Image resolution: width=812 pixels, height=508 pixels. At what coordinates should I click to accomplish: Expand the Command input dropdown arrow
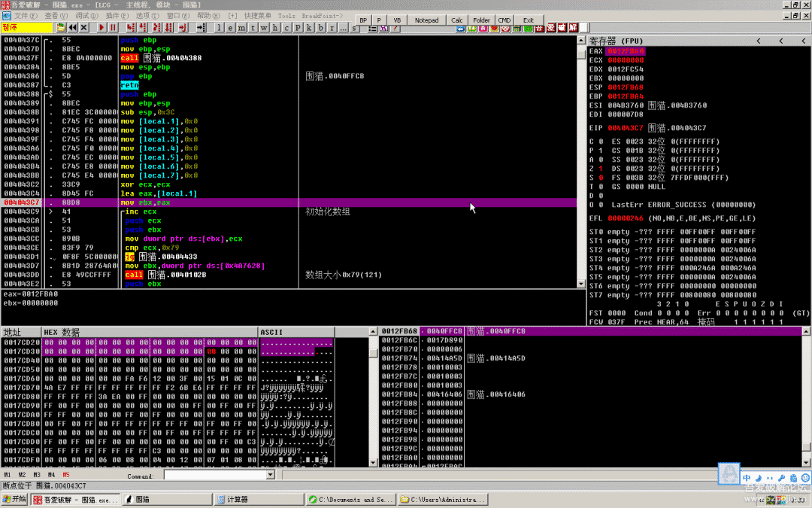coord(271,476)
